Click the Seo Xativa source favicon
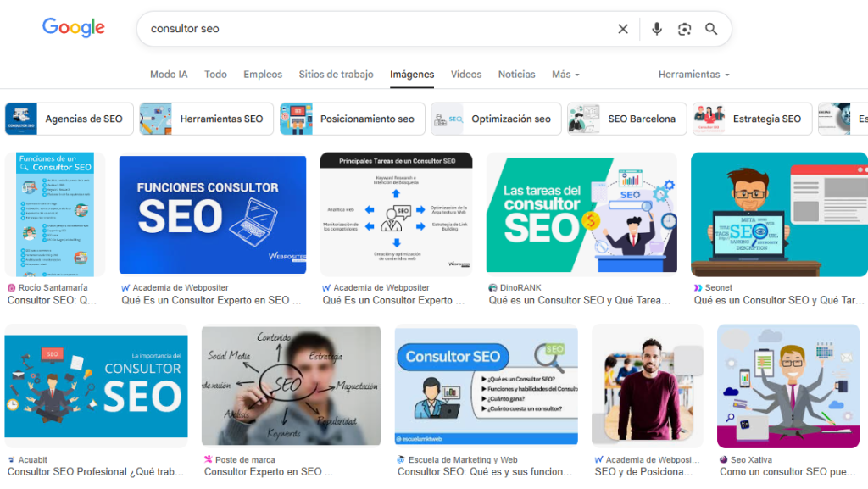Screen dimensions: 868x489 click(724, 459)
